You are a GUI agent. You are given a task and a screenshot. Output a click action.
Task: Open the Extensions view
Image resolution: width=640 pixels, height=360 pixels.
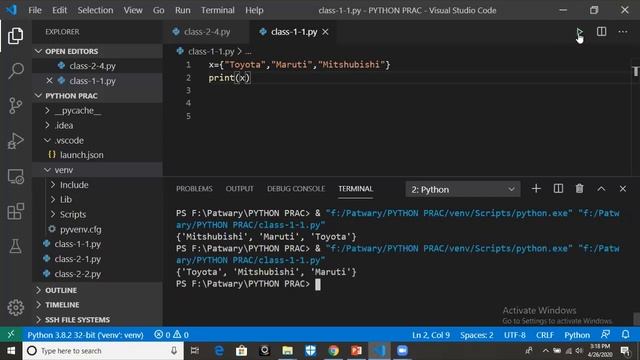[x=16, y=211]
